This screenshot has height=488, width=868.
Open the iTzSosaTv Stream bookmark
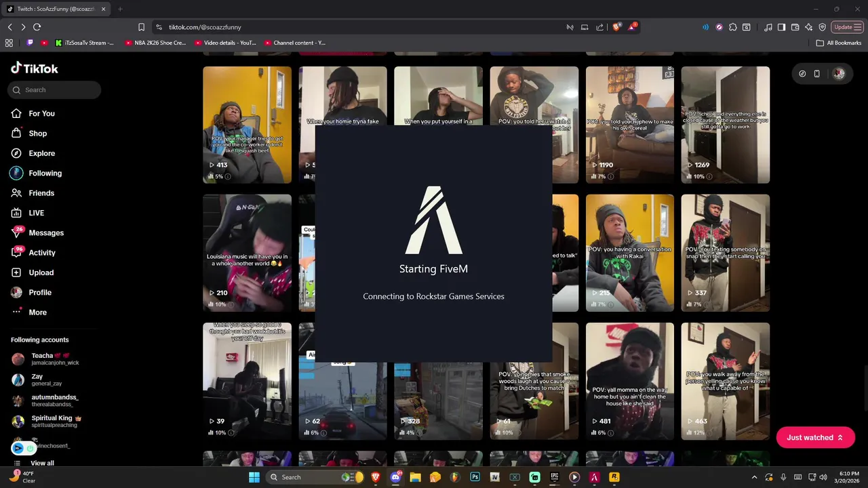click(85, 43)
